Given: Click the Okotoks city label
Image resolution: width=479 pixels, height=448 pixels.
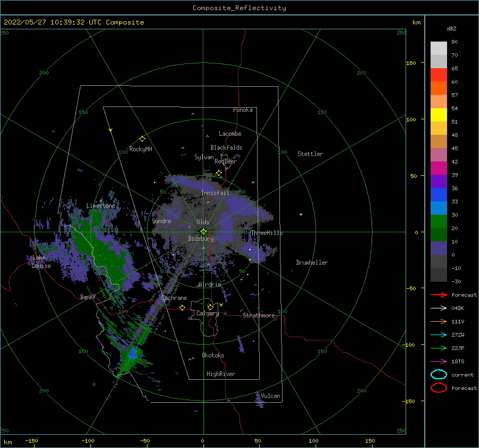Looking at the screenshot, I should coord(213,355).
